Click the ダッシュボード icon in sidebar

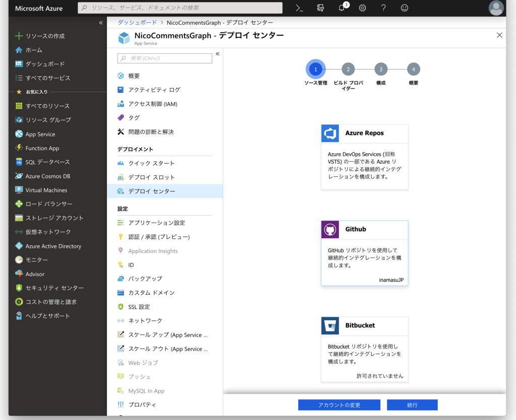tap(19, 64)
